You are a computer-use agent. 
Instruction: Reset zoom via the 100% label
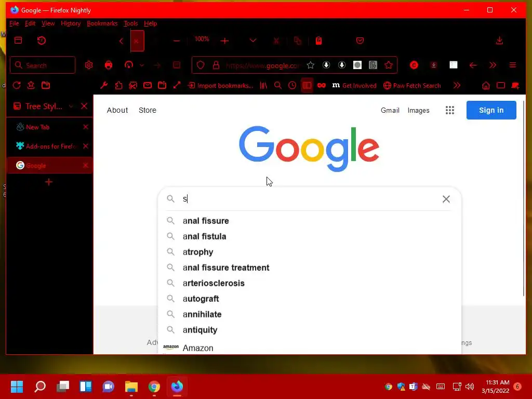coord(202,39)
